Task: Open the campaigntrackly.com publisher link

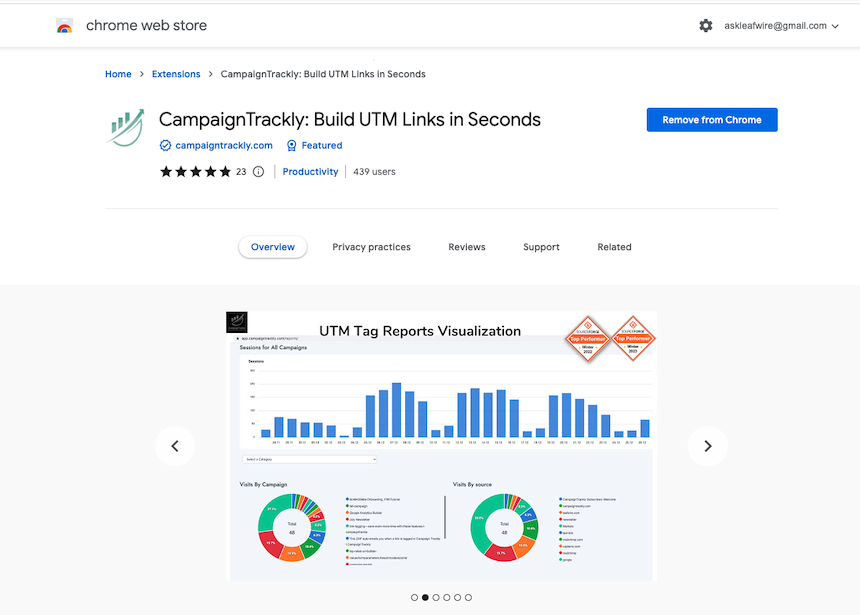Action: click(x=224, y=146)
